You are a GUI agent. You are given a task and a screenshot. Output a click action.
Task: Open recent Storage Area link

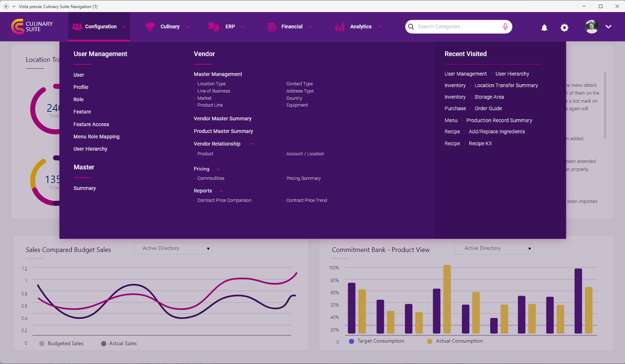point(489,97)
